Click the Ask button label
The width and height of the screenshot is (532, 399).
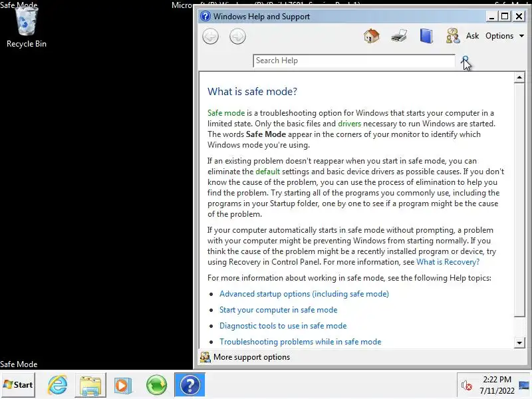pyautogui.click(x=472, y=36)
